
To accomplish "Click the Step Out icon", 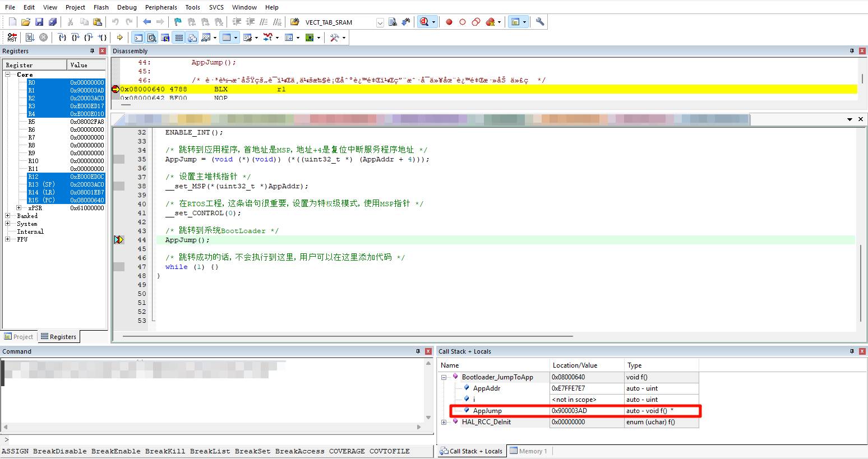I will [x=89, y=38].
